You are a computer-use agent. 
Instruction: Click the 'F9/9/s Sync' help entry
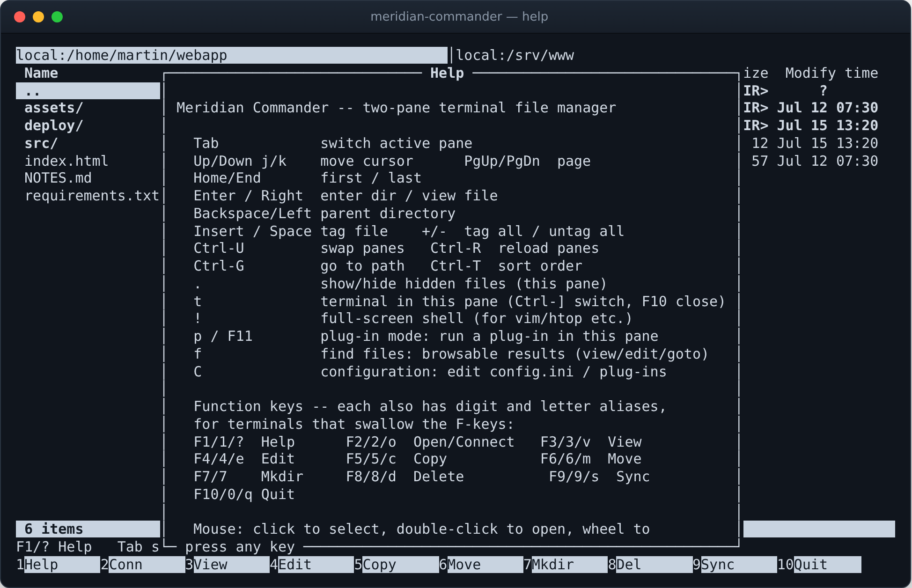[x=599, y=477]
